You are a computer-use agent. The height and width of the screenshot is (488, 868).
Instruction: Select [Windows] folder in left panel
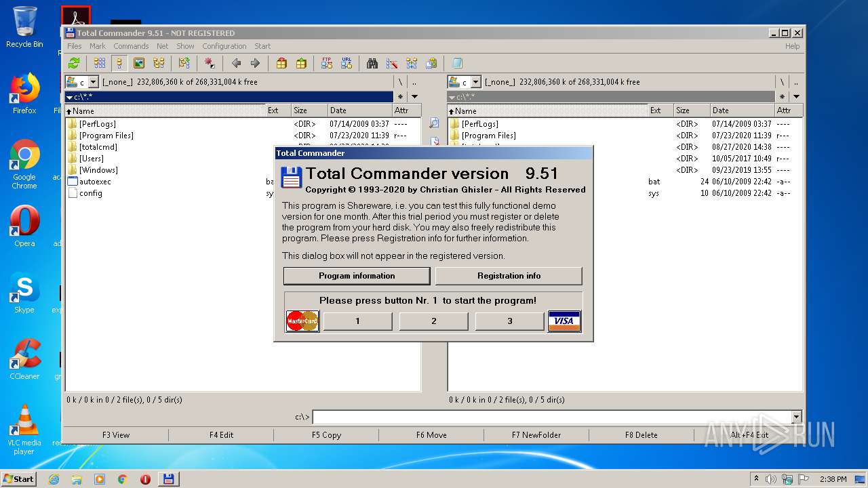click(x=98, y=170)
